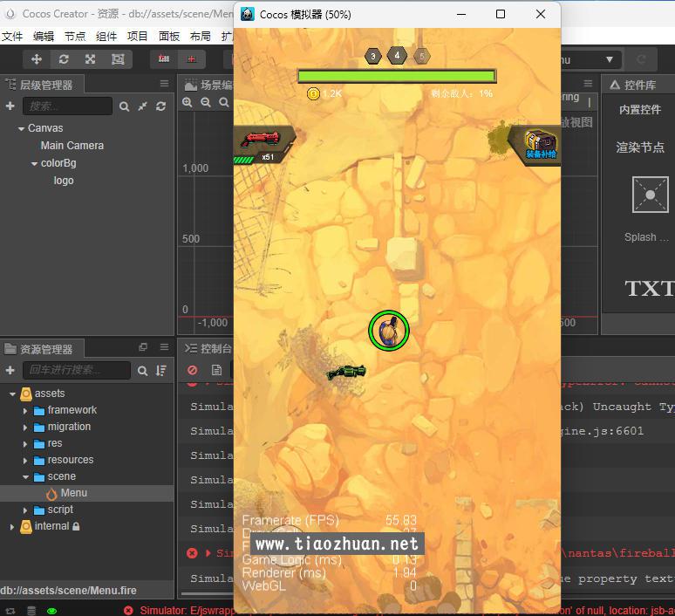
Task: Switch to 层级管理器 tab
Action: [42, 85]
